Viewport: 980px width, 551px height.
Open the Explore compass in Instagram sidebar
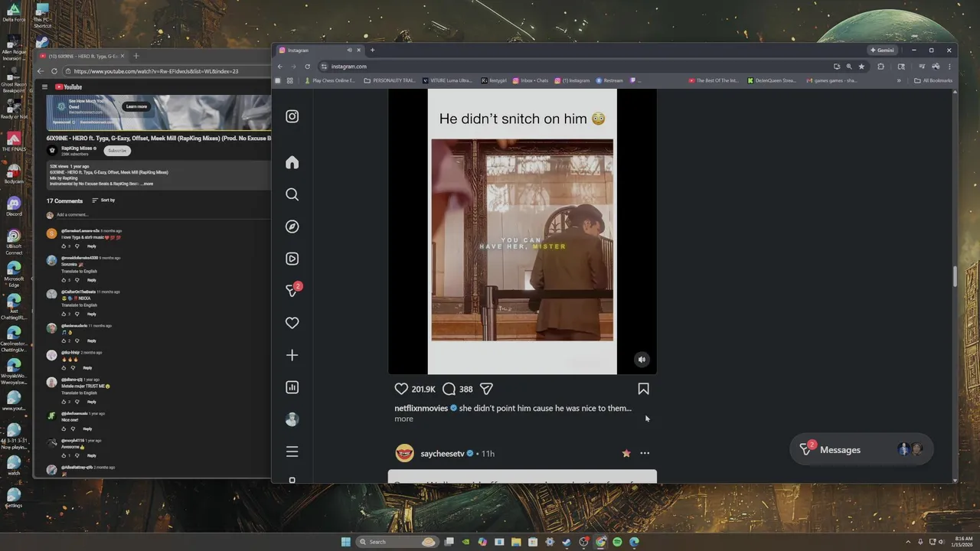[x=292, y=227]
